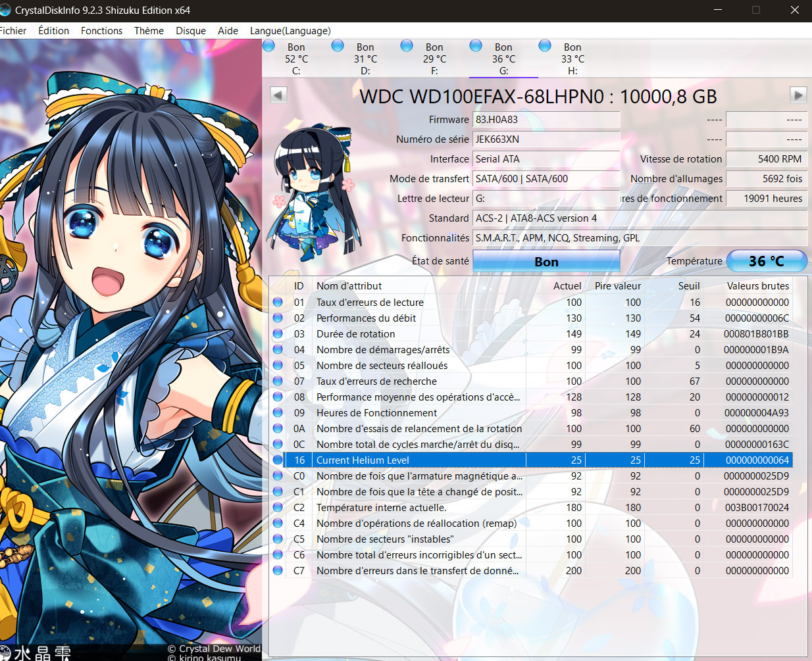Click status orb for attribute 08
The image size is (812, 661).
pyautogui.click(x=278, y=397)
